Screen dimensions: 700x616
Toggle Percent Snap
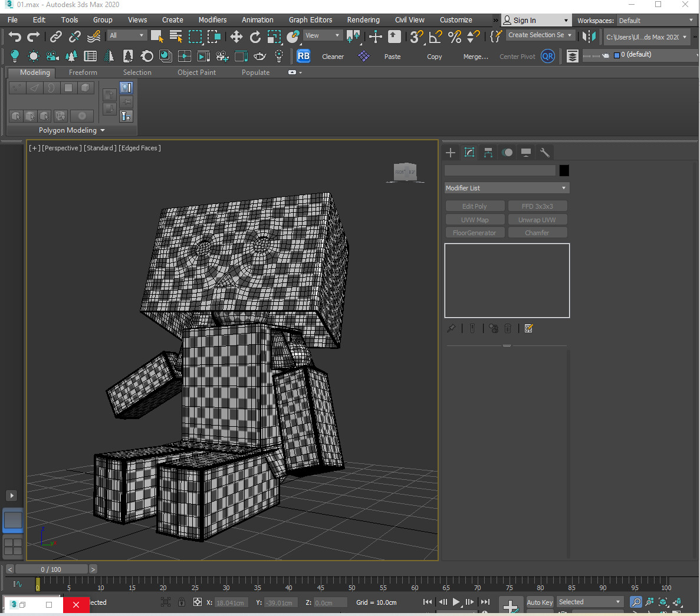pos(455,36)
